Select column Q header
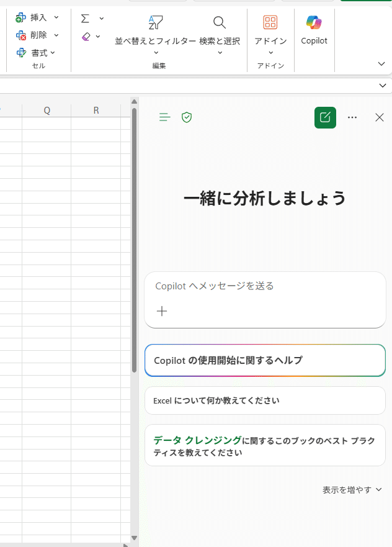This screenshot has width=392, height=547. point(47,111)
